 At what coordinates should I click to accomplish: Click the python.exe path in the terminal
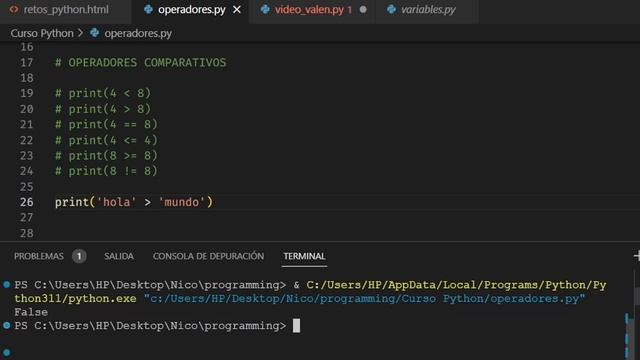(x=310, y=291)
